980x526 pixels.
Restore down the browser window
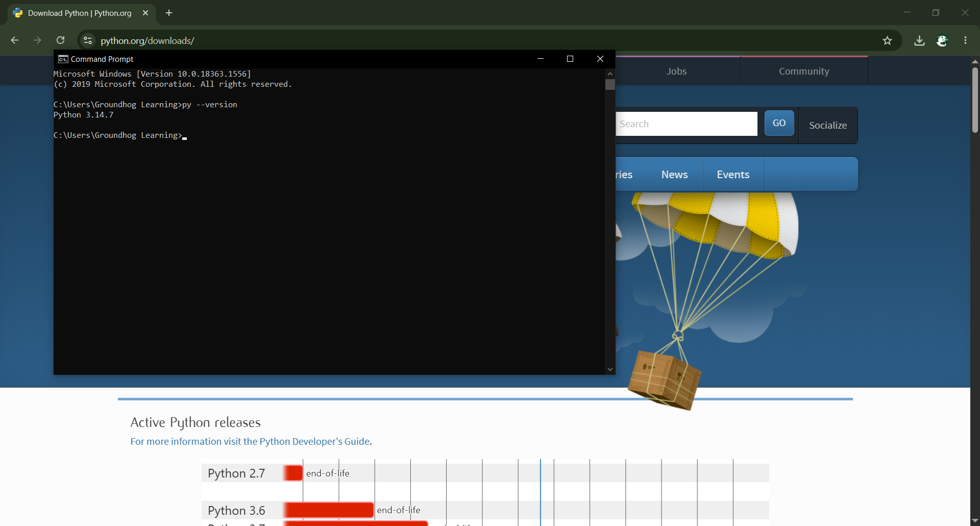936,13
